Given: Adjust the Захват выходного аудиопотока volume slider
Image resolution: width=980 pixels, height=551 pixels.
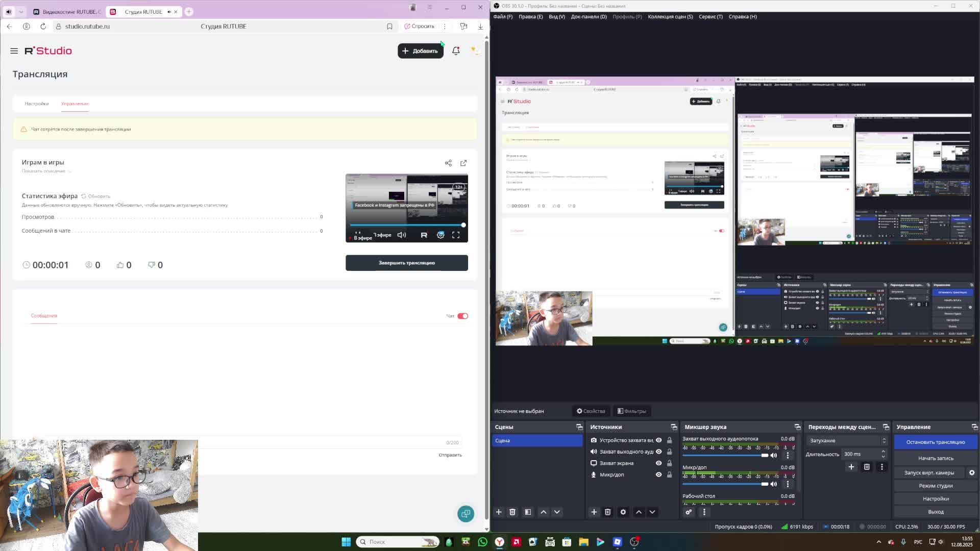Looking at the screenshot, I should click(764, 455).
